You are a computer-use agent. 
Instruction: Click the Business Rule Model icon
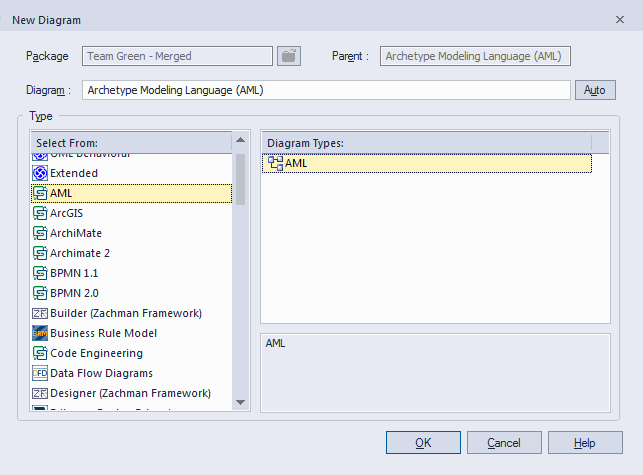40,333
